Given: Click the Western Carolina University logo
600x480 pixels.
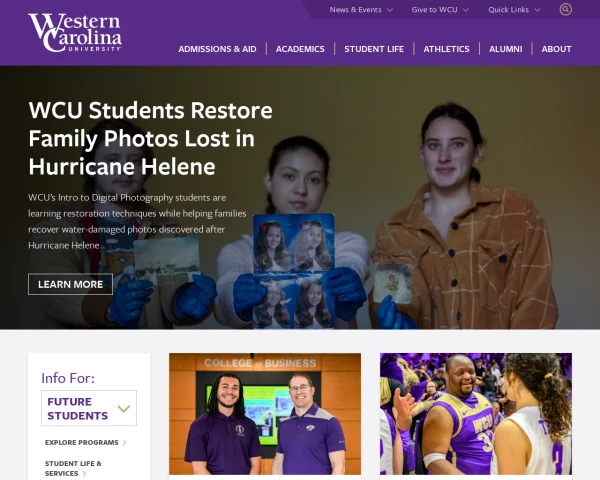Looking at the screenshot, I should click(x=75, y=33).
